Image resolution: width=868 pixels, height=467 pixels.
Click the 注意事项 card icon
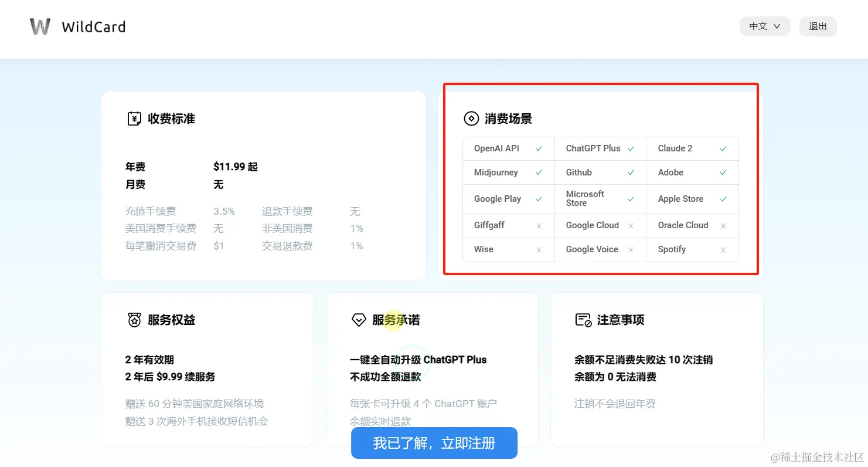point(583,320)
